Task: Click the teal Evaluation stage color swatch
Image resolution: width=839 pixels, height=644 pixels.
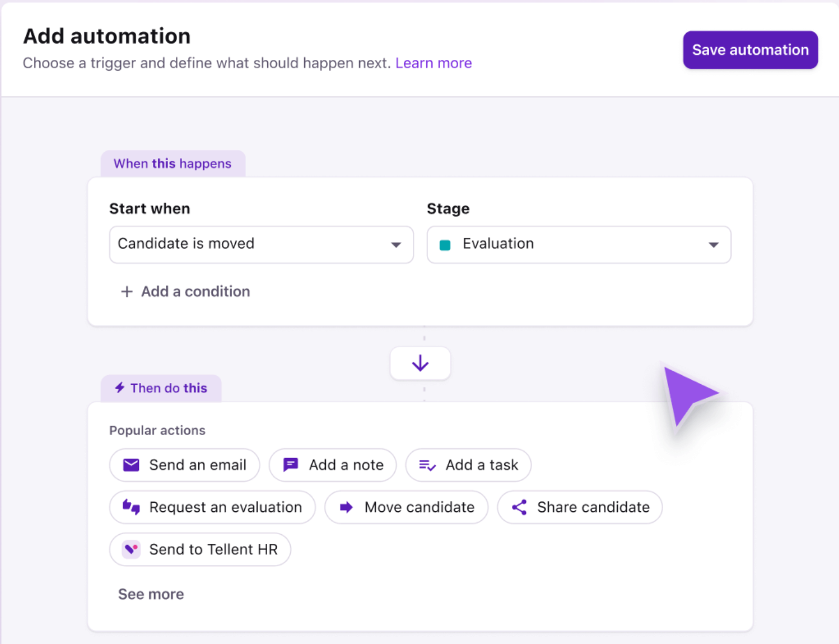Action: coord(445,245)
